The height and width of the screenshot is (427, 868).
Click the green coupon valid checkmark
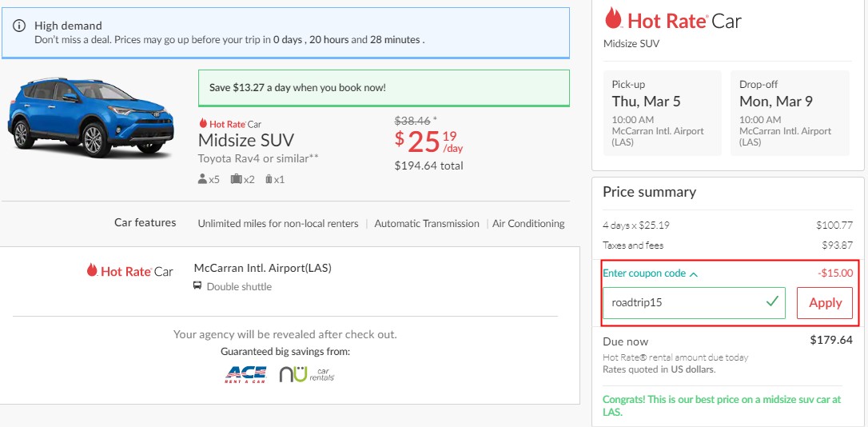772,301
